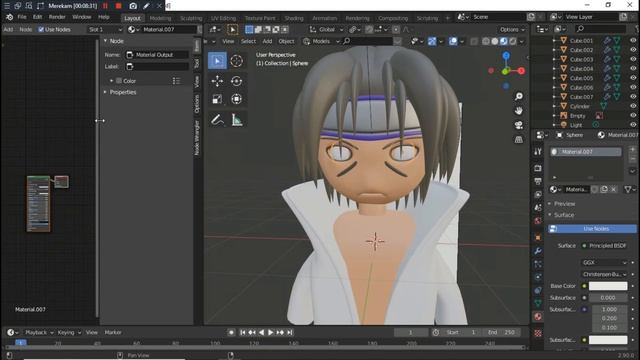The image size is (640, 360).
Task: Hide Cube.007 with eye icon
Action: tap(633, 97)
